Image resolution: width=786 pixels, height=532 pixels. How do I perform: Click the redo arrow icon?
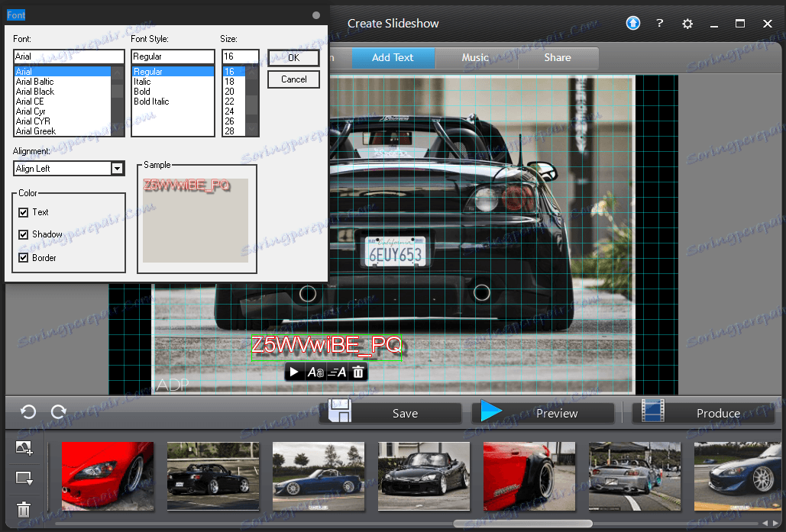(58, 412)
